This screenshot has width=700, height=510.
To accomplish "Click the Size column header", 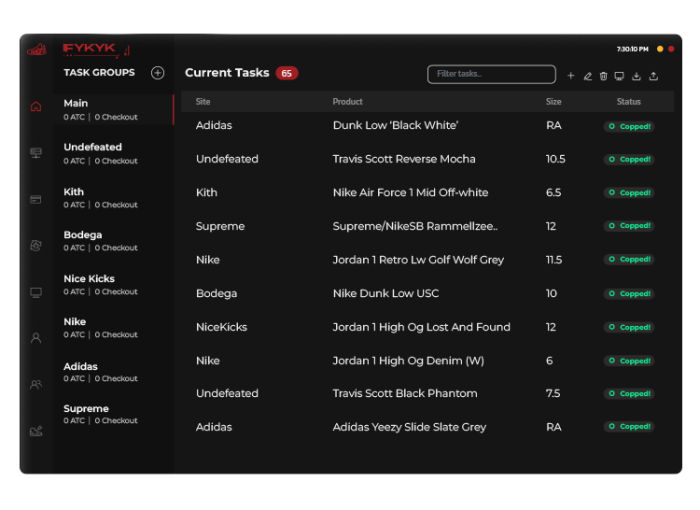I will pos(553,102).
